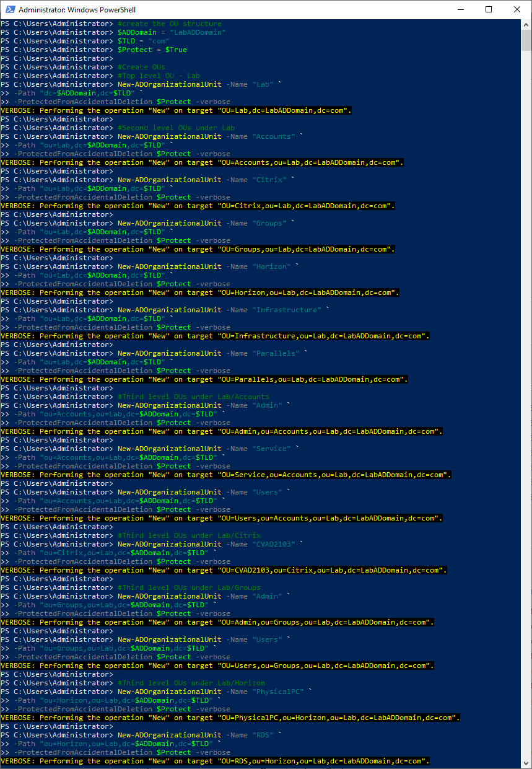Select the VERBOSE output for OU=PhysicalPC
The image size is (532, 769).
(230, 718)
